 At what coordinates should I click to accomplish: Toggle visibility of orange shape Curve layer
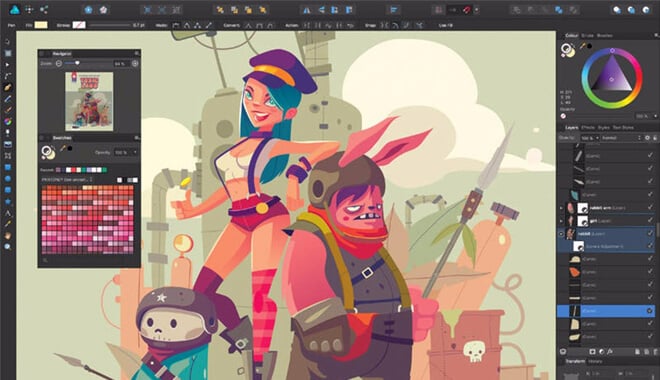coord(650,272)
